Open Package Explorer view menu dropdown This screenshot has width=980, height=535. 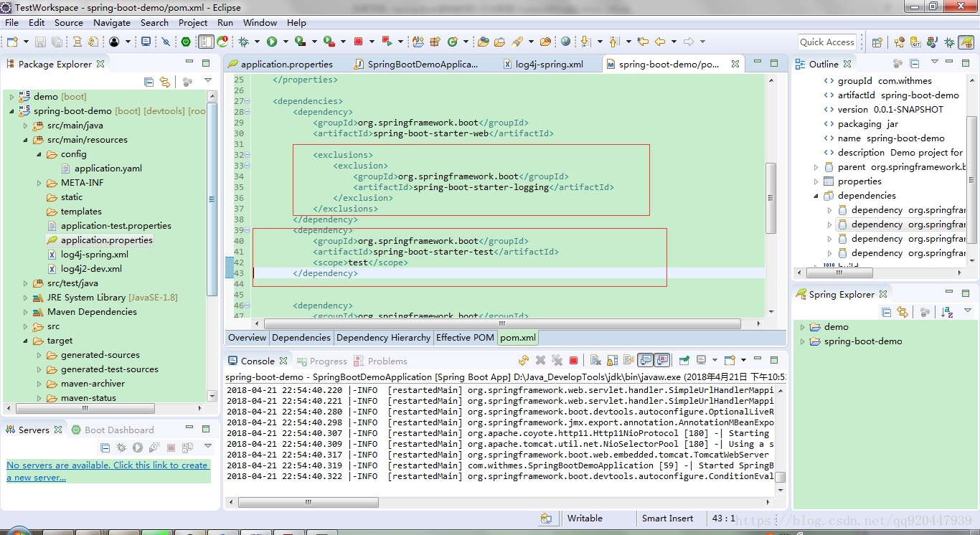208,81
